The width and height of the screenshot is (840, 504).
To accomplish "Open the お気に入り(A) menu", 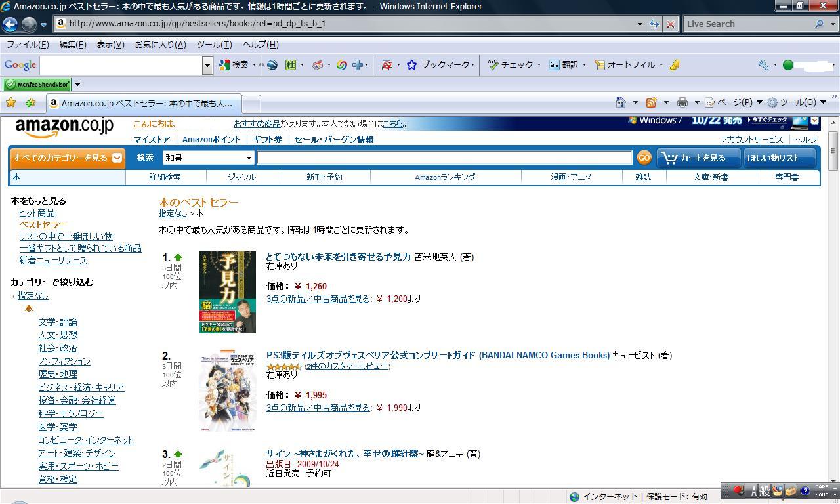I will tap(161, 45).
